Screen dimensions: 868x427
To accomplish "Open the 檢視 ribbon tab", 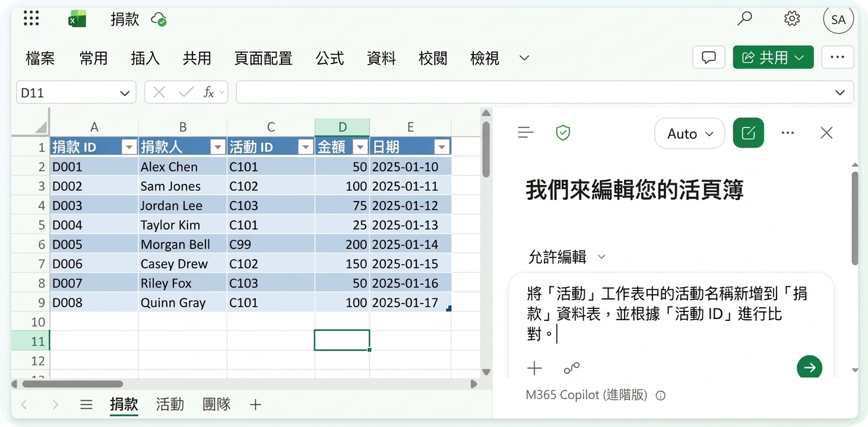I will [x=484, y=58].
